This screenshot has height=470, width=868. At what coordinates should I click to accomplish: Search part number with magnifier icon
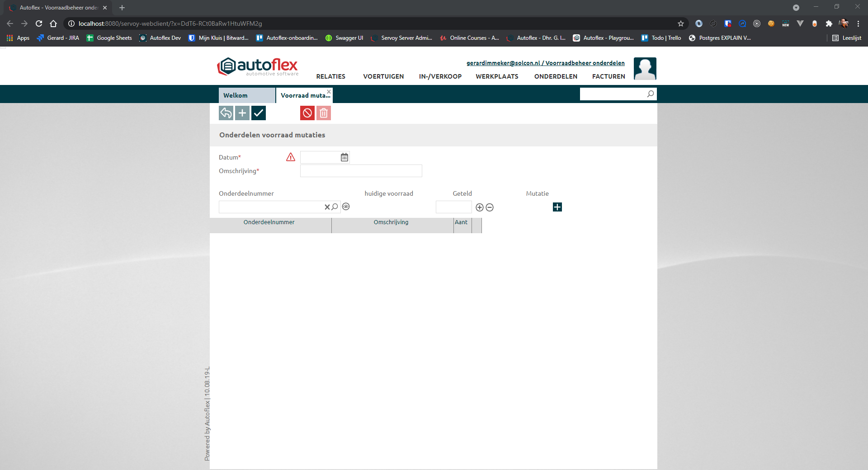[x=335, y=207]
